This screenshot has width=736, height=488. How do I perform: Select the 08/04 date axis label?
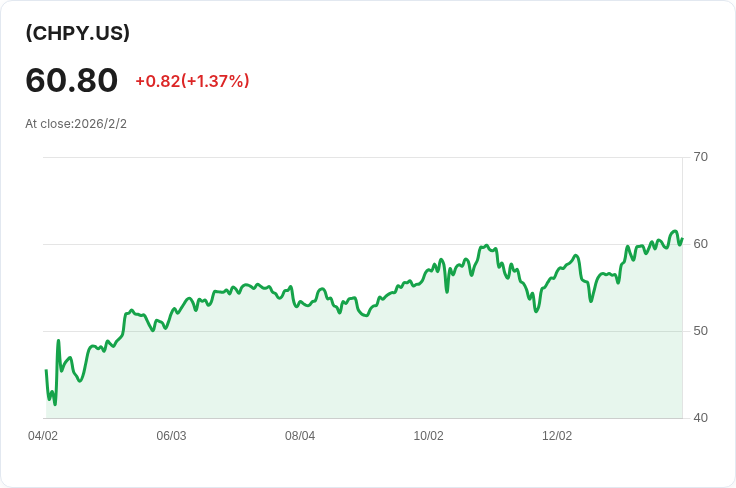[300, 436]
